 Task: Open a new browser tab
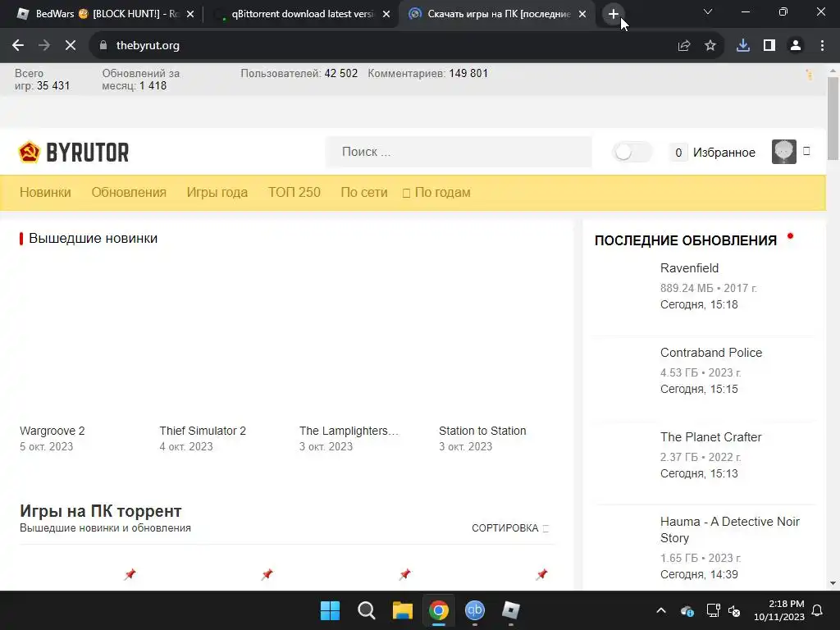[614, 14]
